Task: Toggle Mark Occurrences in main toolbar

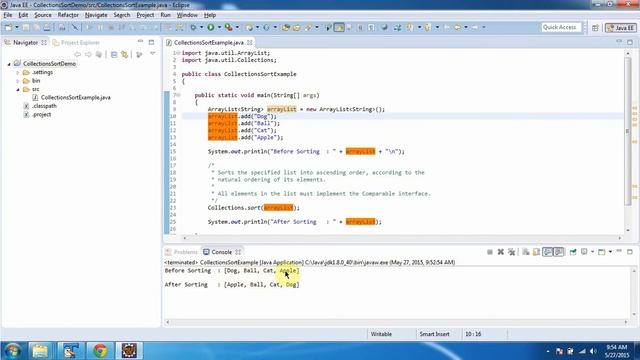Action: tap(339, 27)
